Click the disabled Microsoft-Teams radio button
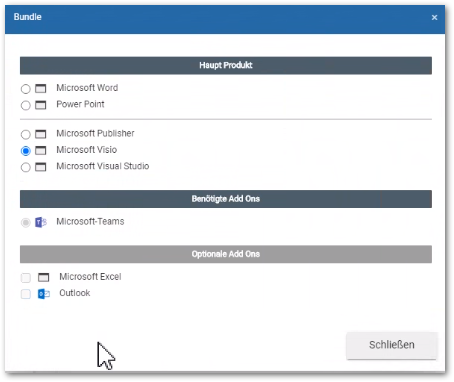The height and width of the screenshot is (382, 454). coord(26,222)
